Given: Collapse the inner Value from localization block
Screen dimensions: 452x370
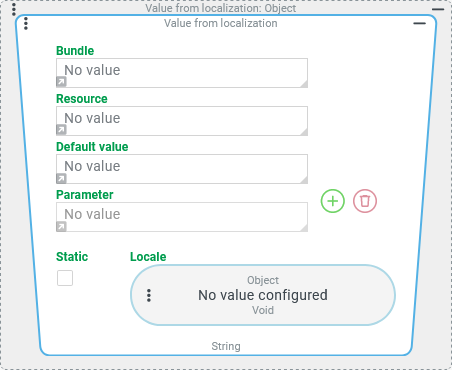Looking at the screenshot, I should pyautogui.click(x=419, y=23).
